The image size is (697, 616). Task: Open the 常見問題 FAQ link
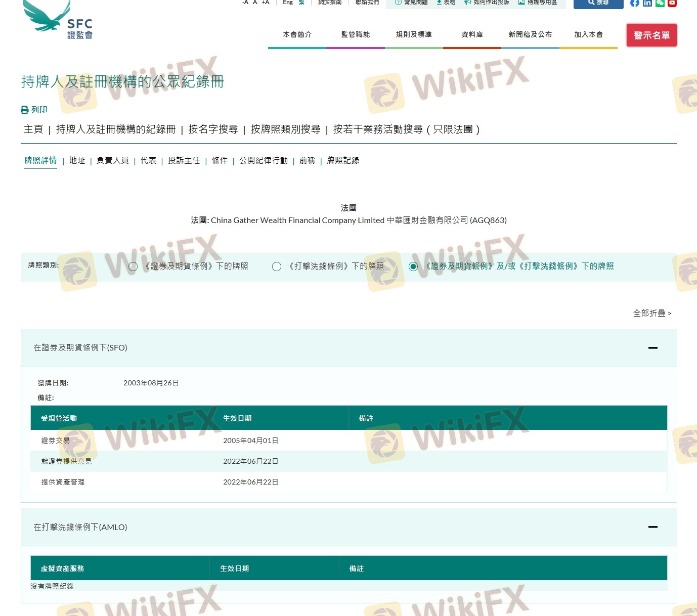tap(411, 3)
